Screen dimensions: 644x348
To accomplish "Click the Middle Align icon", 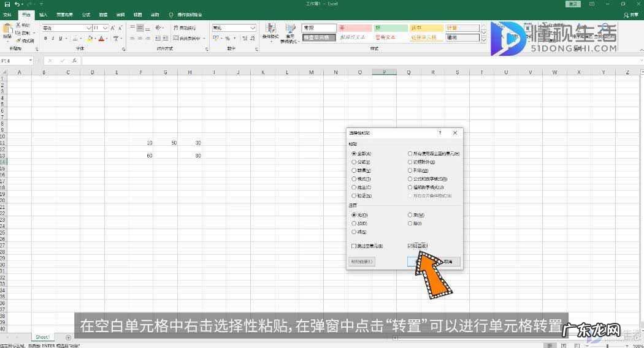I will pyautogui.click(x=140, y=28).
